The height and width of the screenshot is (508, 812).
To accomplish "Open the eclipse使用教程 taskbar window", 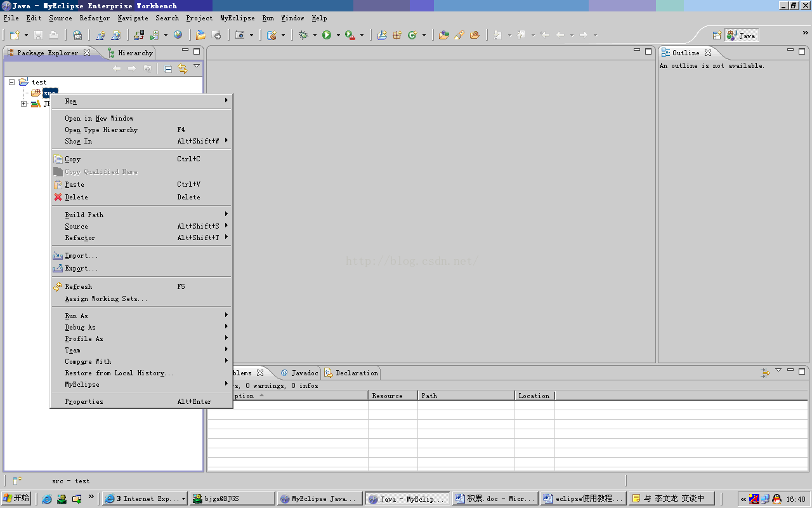I will coord(583,499).
